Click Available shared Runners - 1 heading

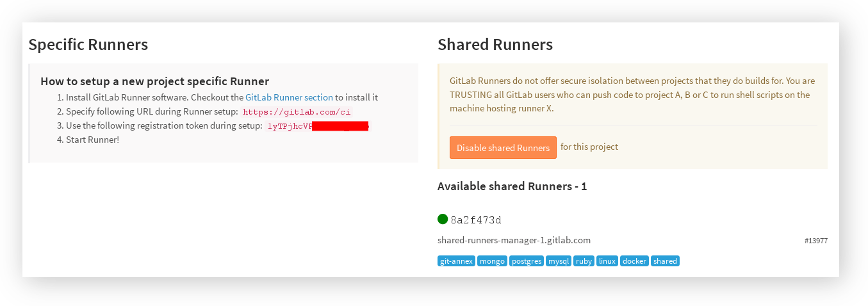tap(512, 186)
